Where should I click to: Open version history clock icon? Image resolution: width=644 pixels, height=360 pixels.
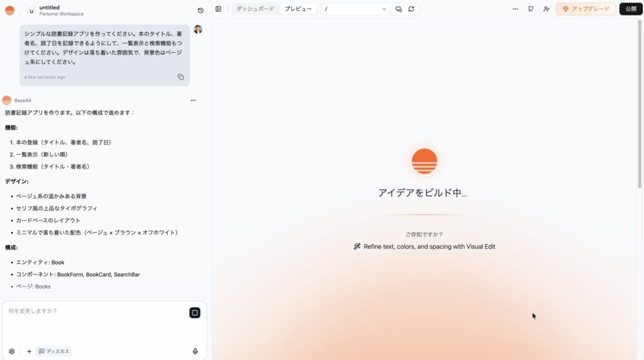201,10
